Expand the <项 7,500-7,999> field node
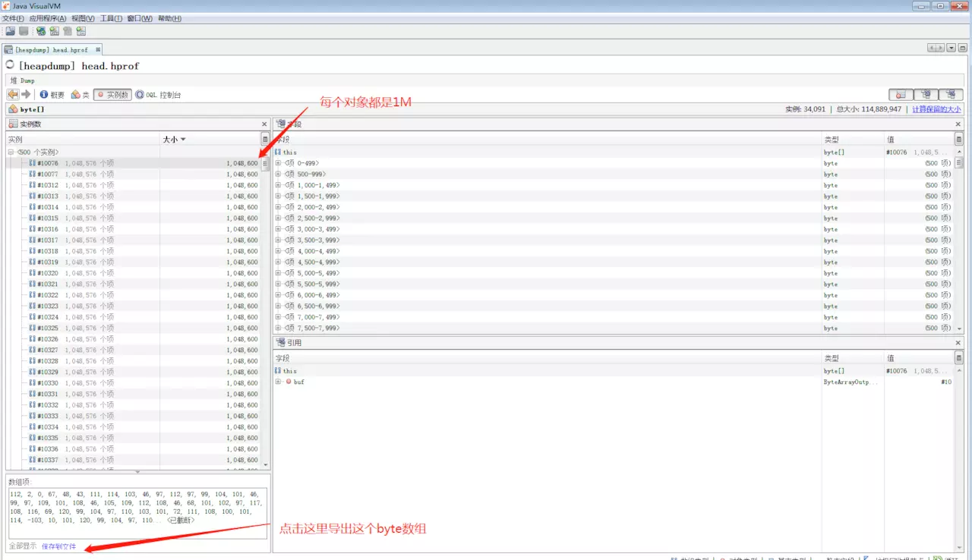The height and width of the screenshot is (560, 972). 278,328
